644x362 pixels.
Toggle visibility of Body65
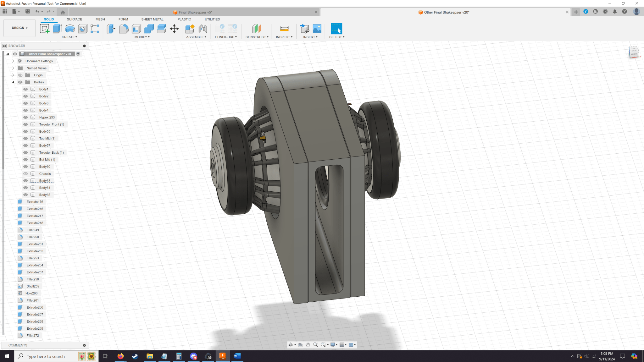(25, 195)
